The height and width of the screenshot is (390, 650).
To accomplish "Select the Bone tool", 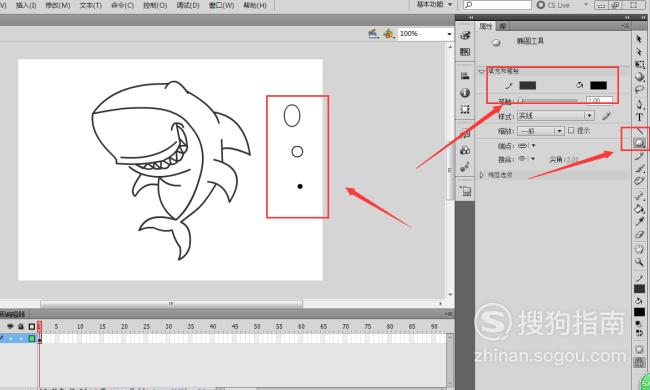I will click(x=639, y=196).
